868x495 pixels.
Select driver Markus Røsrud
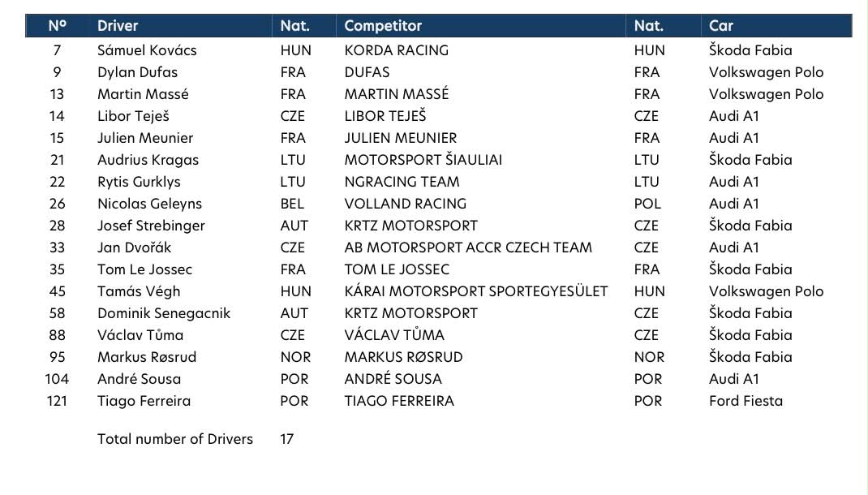147,357
